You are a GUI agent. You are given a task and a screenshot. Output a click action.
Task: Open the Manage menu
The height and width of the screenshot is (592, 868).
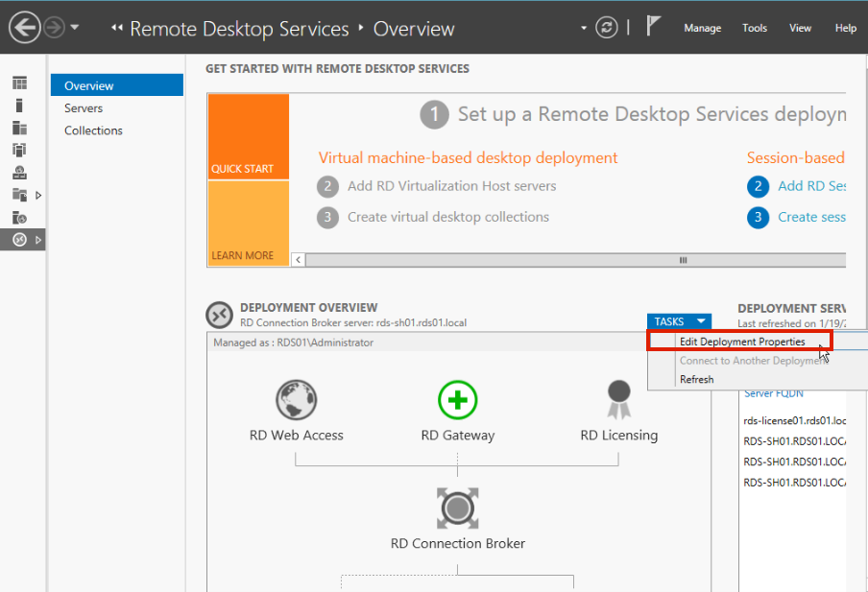tap(702, 28)
